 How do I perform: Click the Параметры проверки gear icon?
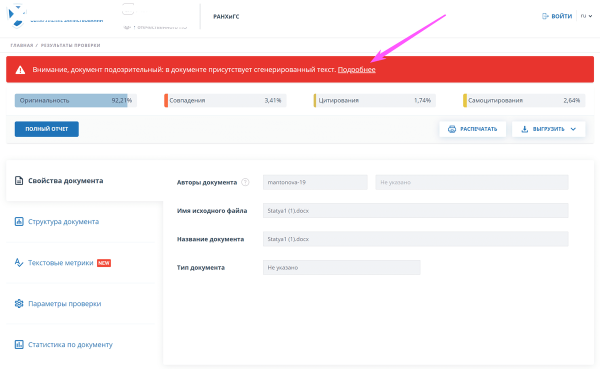[19, 304]
